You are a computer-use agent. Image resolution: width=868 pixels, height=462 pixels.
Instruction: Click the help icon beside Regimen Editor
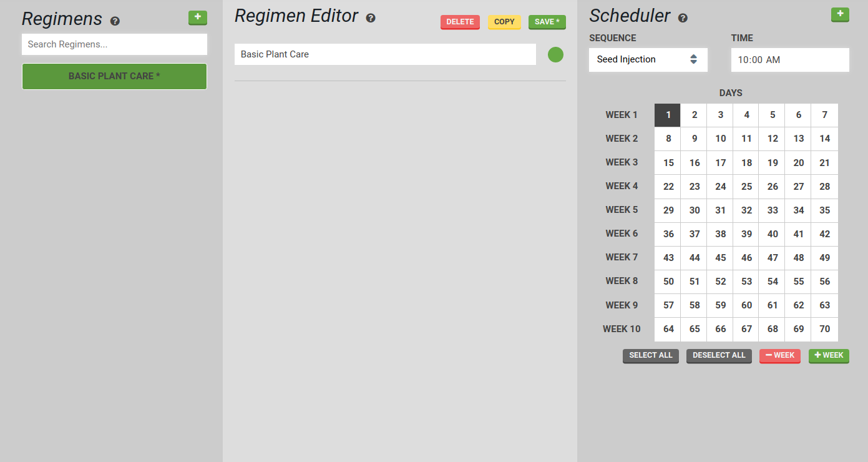(x=371, y=18)
